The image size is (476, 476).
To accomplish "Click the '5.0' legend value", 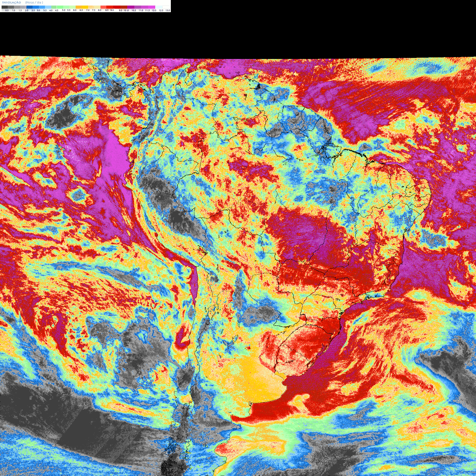I will click(x=63, y=10).
